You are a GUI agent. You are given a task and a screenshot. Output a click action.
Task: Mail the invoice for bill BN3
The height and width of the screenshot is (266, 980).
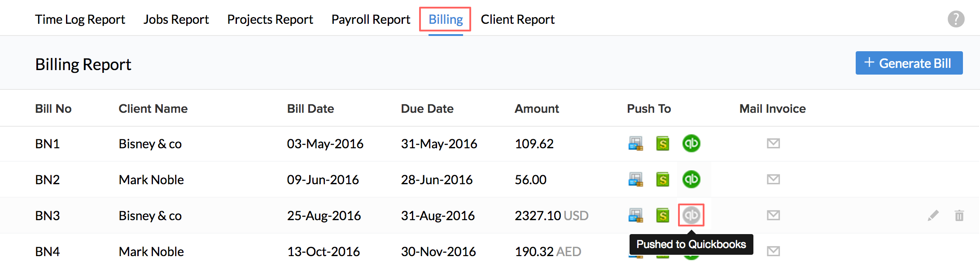pyautogui.click(x=773, y=216)
